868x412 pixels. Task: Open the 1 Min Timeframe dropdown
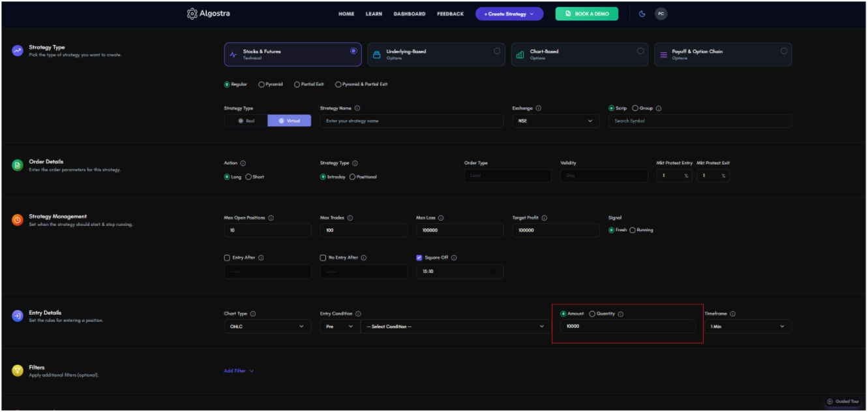[748, 326]
